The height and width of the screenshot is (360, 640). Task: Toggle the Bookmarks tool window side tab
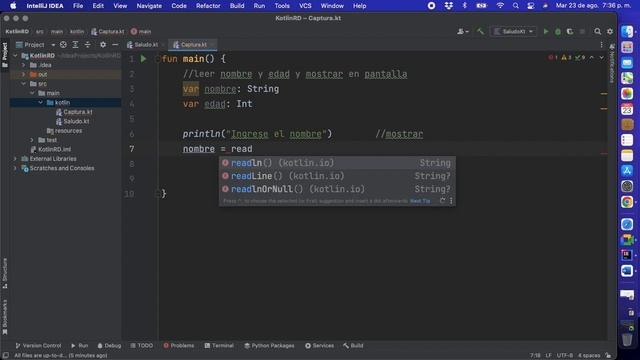(x=5, y=317)
